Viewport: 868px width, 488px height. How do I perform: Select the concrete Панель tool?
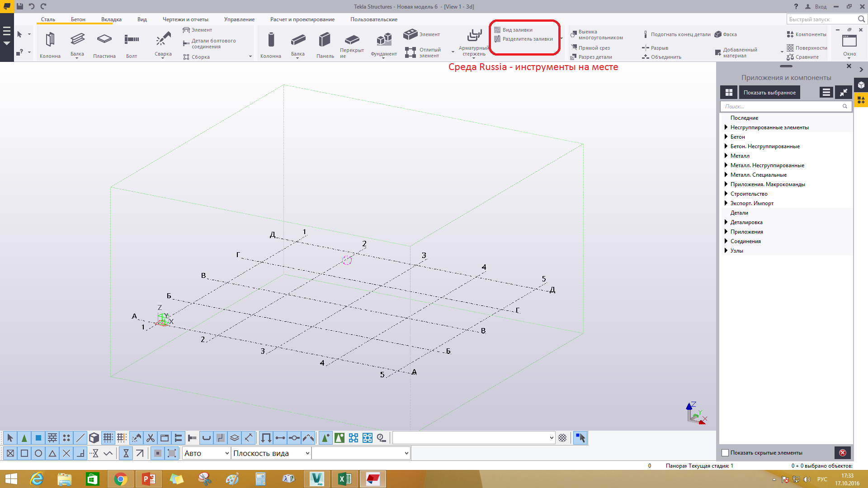point(325,44)
